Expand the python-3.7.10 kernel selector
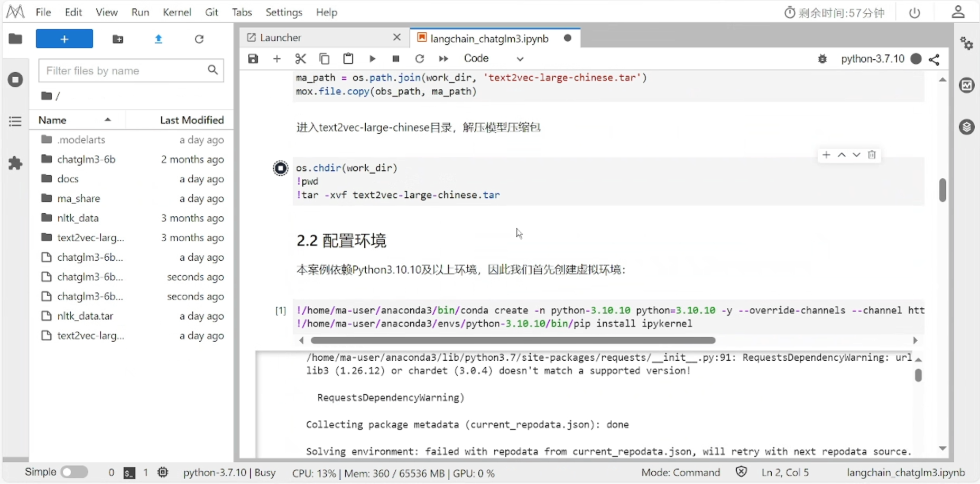This screenshot has width=980, height=484. click(x=873, y=59)
